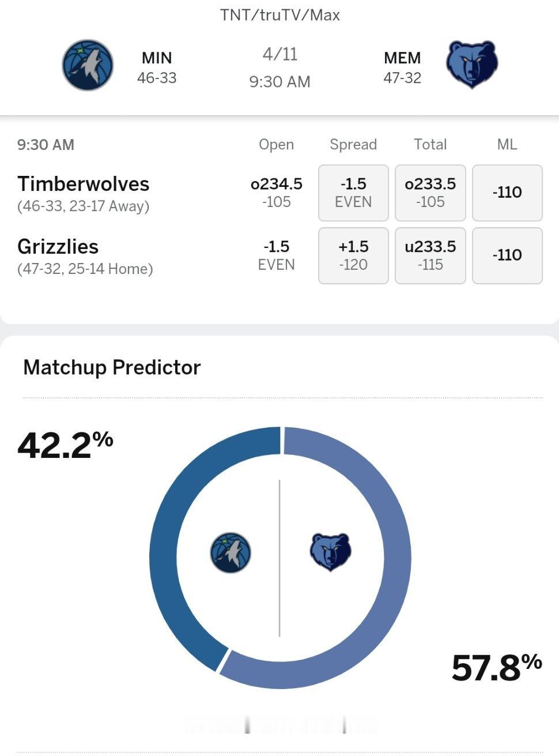Open the Grizzlies team name link
Image resolution: width=559 pixels, height=756 pixels.
[x=58, y=247]
